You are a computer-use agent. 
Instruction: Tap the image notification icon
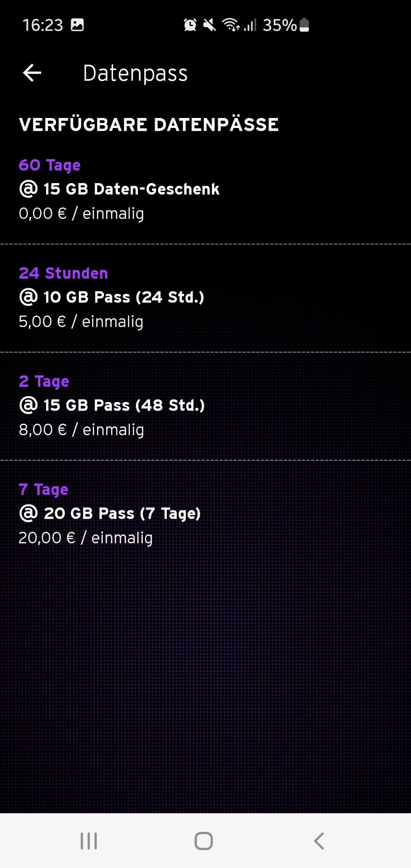77,25
